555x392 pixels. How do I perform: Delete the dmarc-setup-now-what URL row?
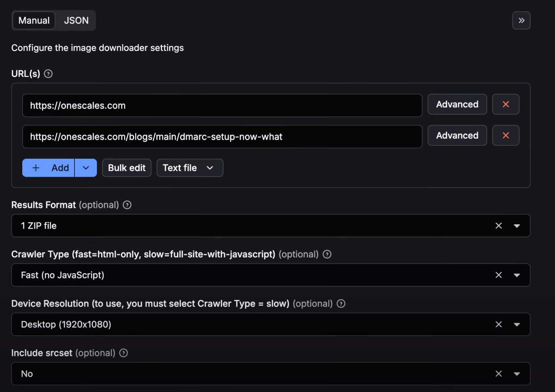point(505,135)
